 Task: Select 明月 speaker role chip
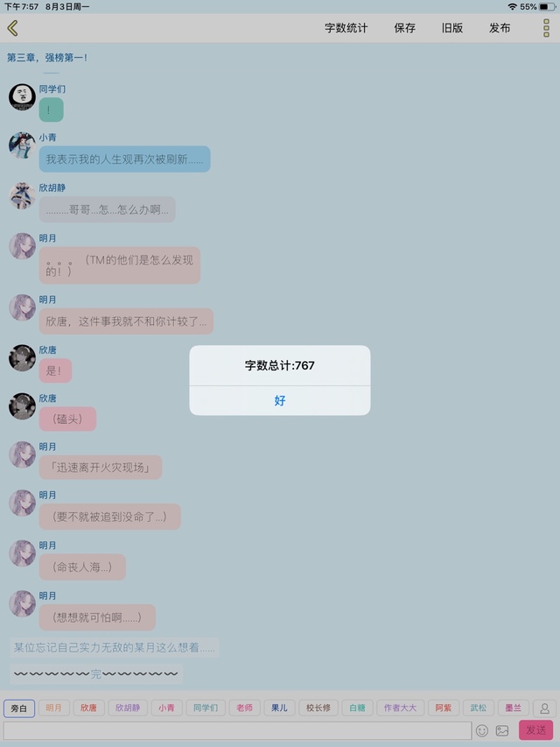53,708
